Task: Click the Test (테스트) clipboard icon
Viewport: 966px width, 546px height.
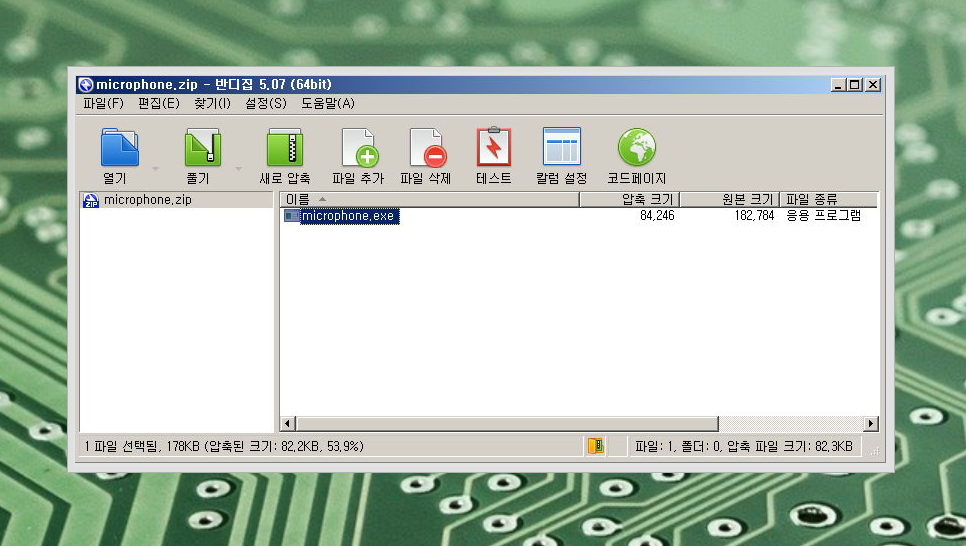Action: pyautogui.click(x=493, y=147)
